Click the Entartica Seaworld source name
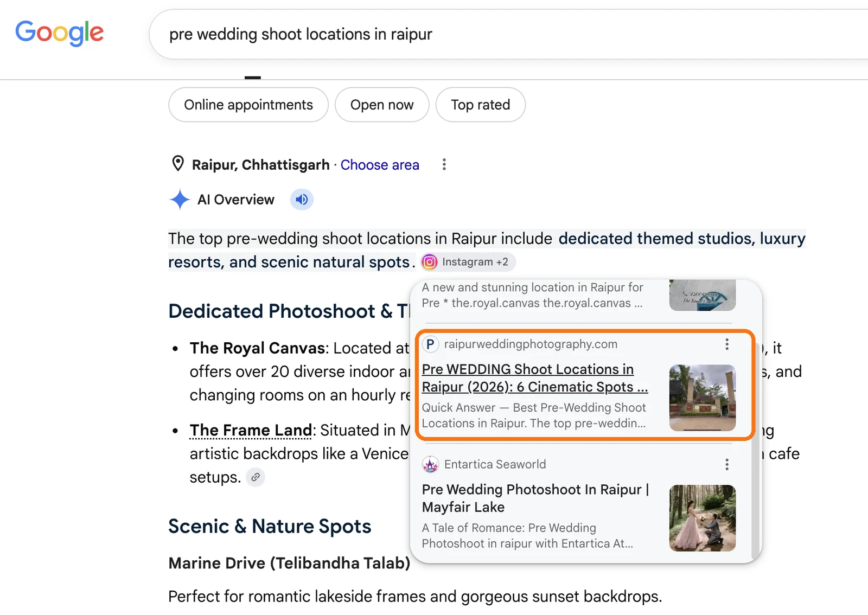This screenshot has height=615, width=868. [x=495, y=464]
